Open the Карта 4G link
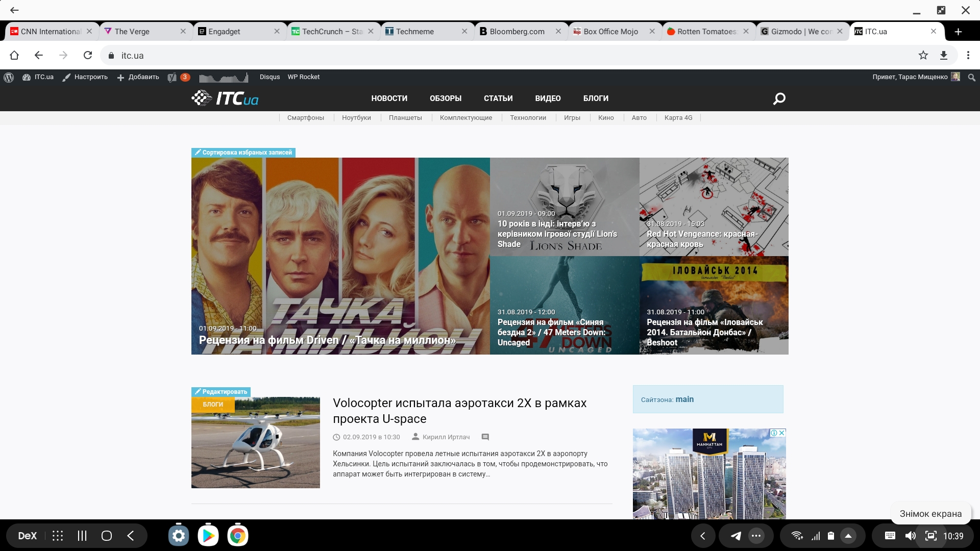The image size is (980, 551). pos(678,118)
